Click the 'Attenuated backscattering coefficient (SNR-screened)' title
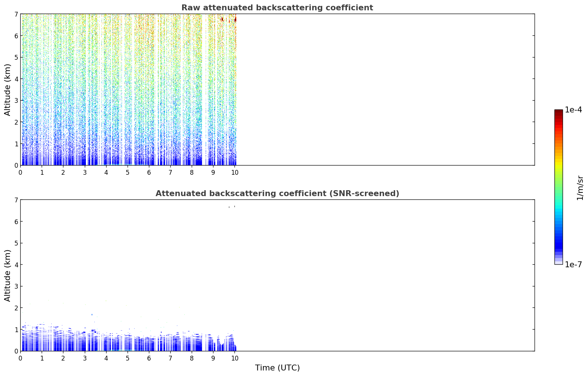Viewport: 588px width, 376px height. [x=277, y=194]
